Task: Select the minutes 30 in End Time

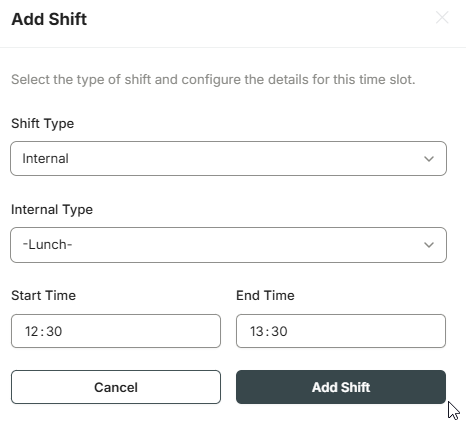Action: pyautogui.click(x=279, y=331)
